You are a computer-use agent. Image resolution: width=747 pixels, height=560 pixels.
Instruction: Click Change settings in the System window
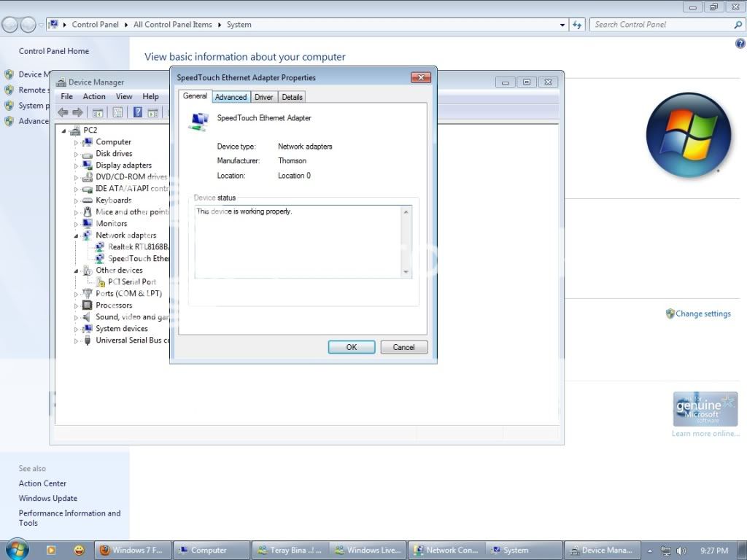(703, 314)
